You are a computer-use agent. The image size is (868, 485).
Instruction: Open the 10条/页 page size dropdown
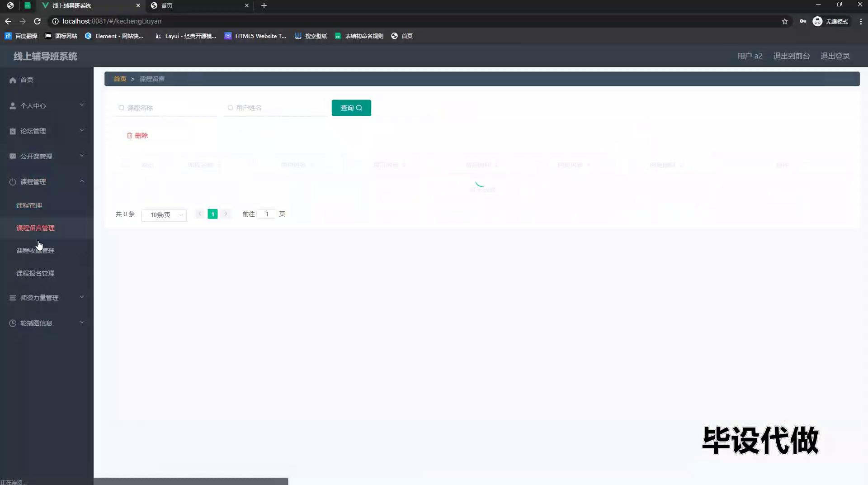click(164, 215)
